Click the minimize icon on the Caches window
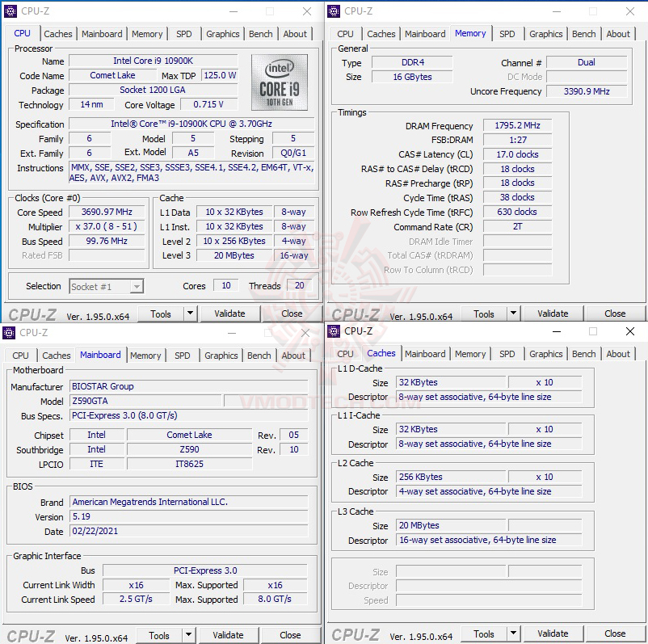This screenshot has width=648, height=644. [558, 331]
